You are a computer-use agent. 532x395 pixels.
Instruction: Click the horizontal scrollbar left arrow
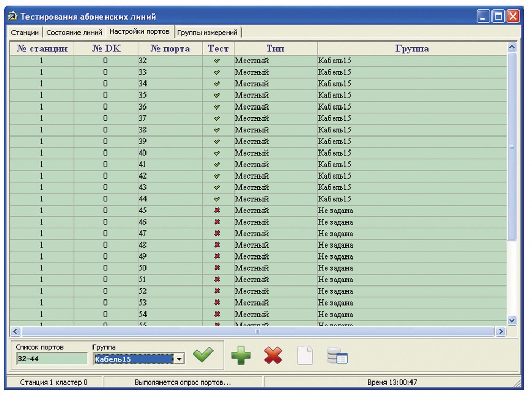click(15, 331)
